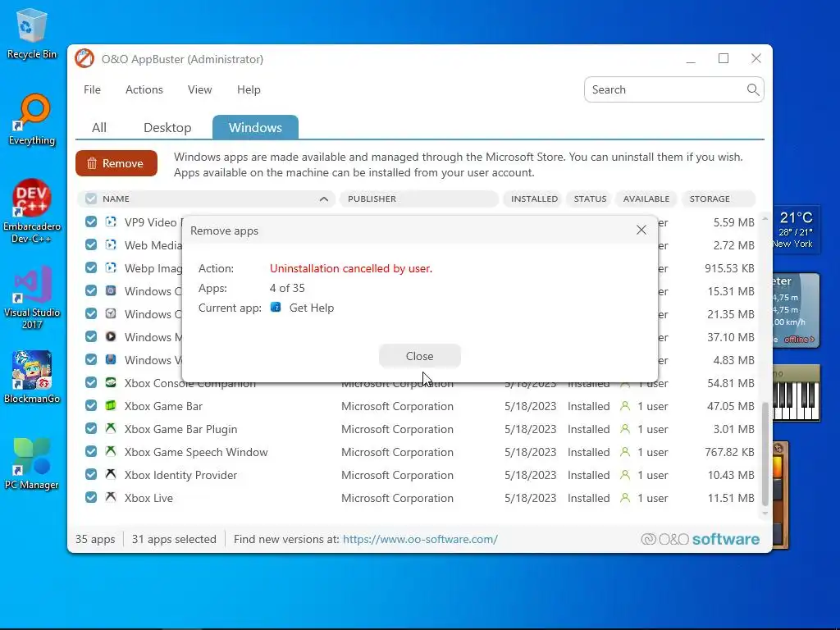
Task: Sort by INSTALLED column
Action: (534, 199)
